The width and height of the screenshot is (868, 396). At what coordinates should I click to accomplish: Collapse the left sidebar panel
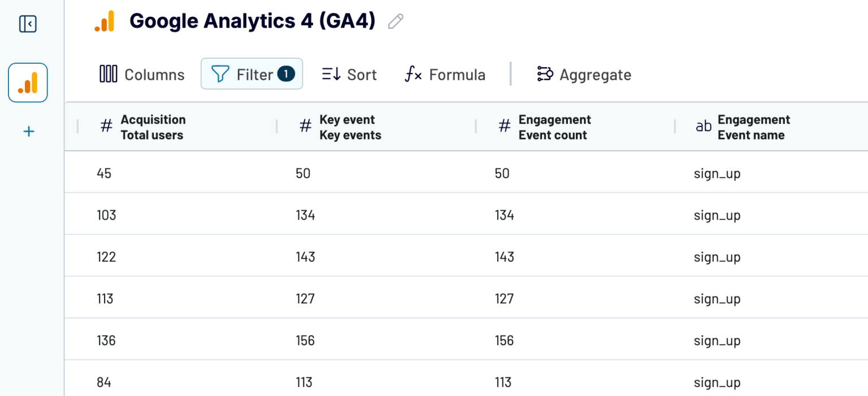pos(27,24)
